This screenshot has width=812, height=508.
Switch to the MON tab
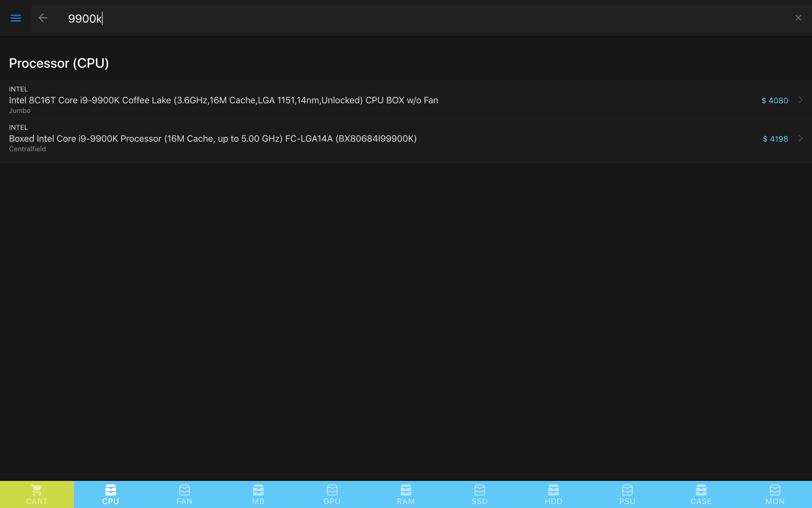click(775, 494)
